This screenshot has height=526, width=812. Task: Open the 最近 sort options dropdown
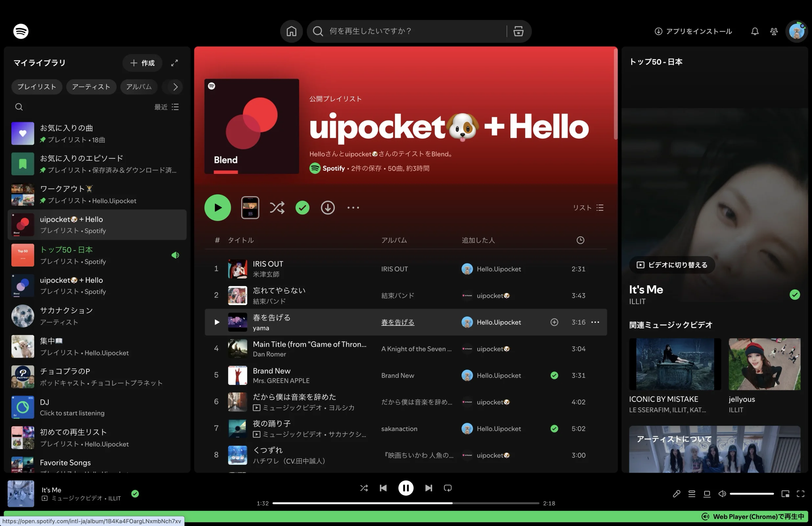pyautogui.click(x=167, y=107)
